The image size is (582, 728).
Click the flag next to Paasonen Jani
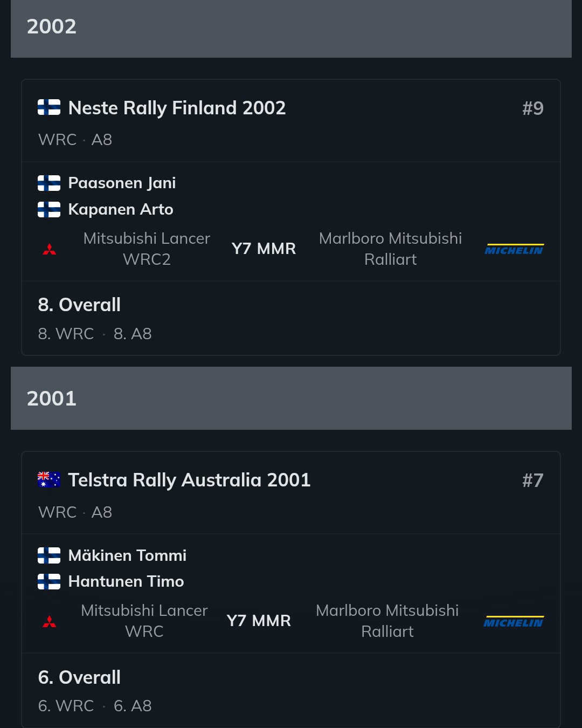click(x=49, y=183)
